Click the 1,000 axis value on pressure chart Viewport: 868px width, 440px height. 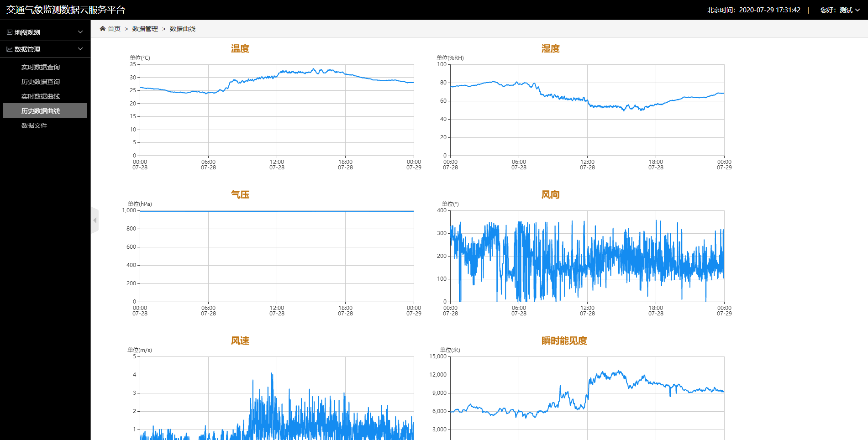tap(129, 210)
